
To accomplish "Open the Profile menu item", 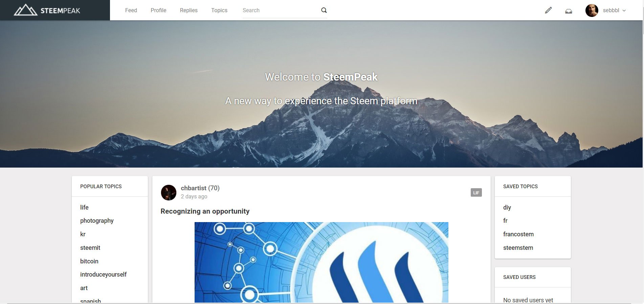I will (x=158, y=10).
